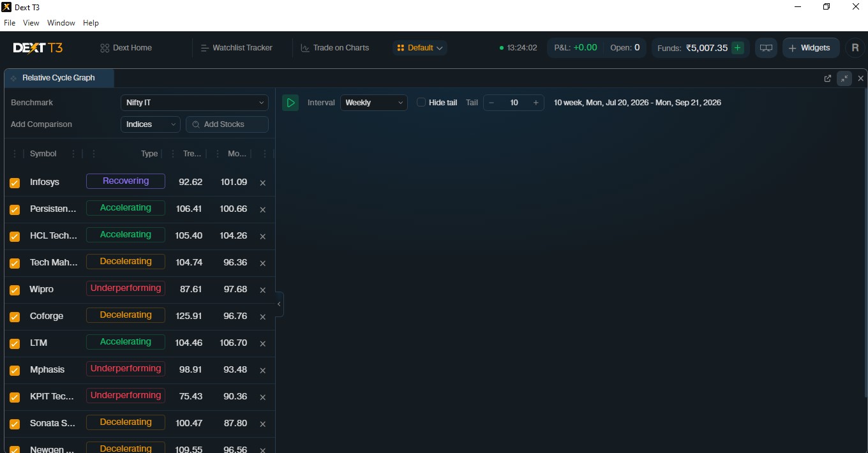Screen dimensions: 868x453
Task: Uncheck the Infosys checkbox
Action: click(15, 183)
